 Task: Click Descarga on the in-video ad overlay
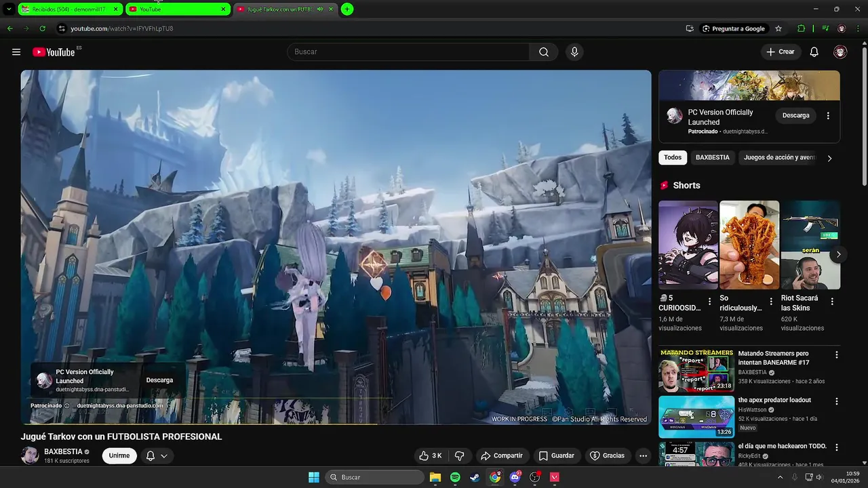point(159,380)
